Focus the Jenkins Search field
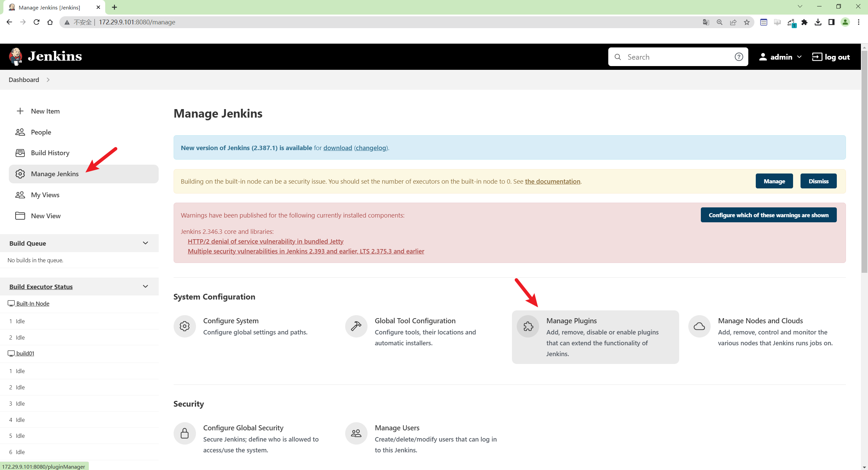Image resolution: width=868 pixels, height=470 pixels. (678, 57)
